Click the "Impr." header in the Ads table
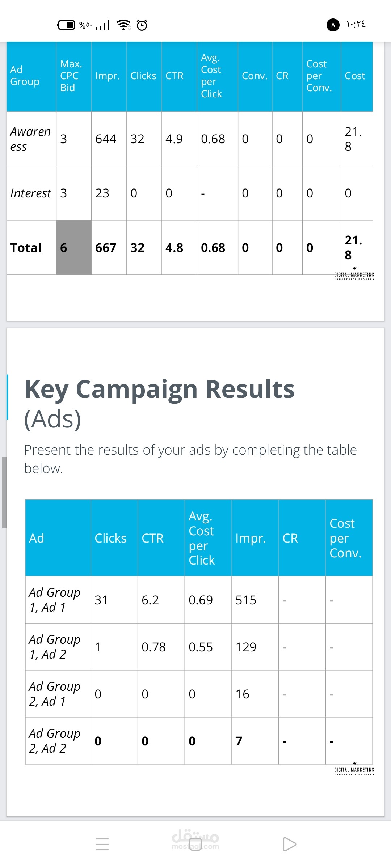The height and width of the screenshot is (868, 391). tap(251, 538)
